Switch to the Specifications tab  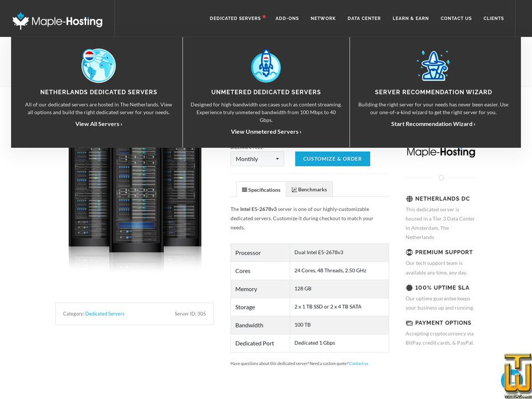261,189
